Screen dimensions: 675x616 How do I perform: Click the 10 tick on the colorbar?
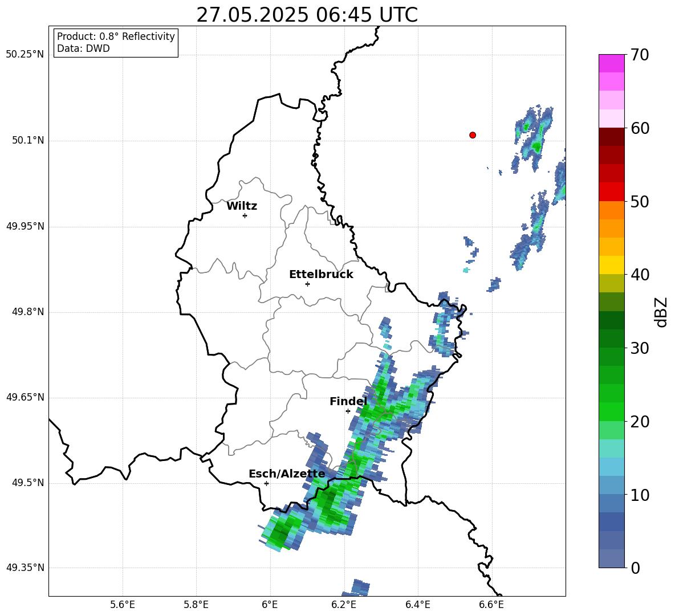click(640, 495)
